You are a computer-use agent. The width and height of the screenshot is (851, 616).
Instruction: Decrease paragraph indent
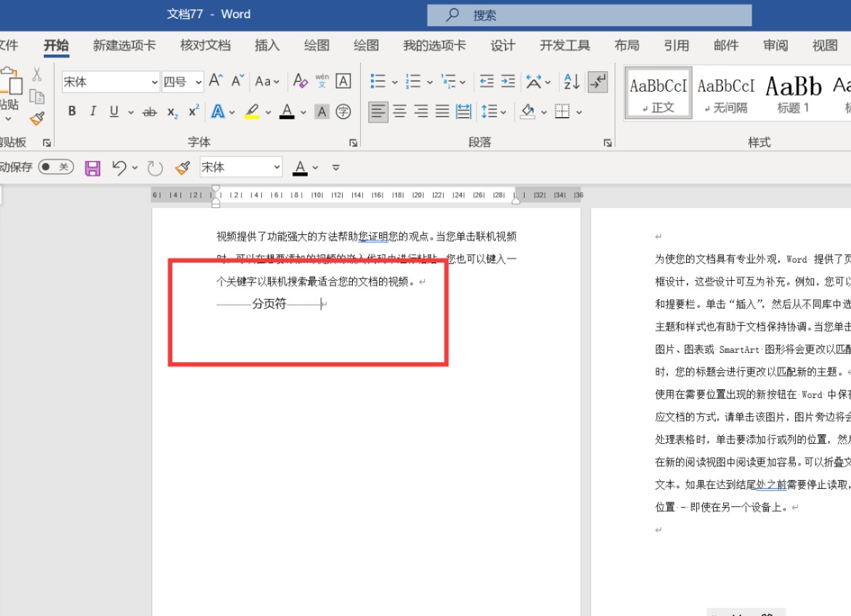486,81
